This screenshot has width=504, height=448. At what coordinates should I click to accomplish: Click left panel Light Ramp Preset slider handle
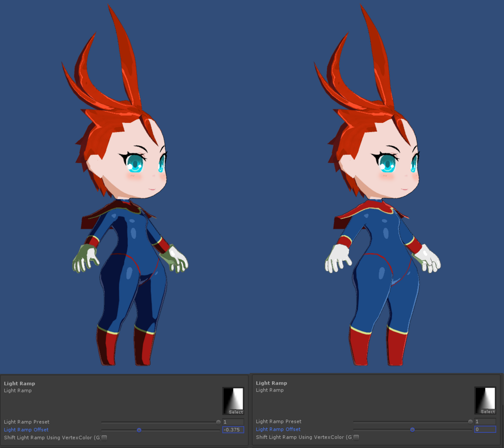(218, 422)
